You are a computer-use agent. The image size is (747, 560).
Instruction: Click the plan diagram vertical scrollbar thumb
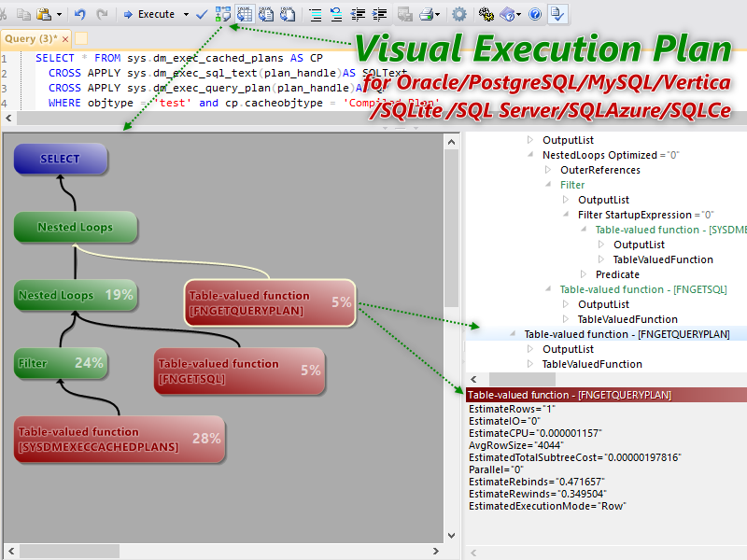coord(451,229)
